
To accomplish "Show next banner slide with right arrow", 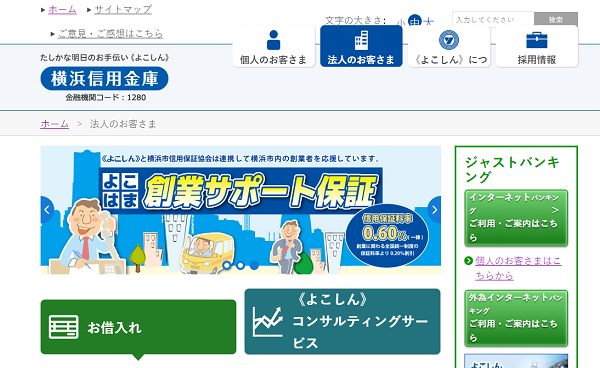I will 434,210.
